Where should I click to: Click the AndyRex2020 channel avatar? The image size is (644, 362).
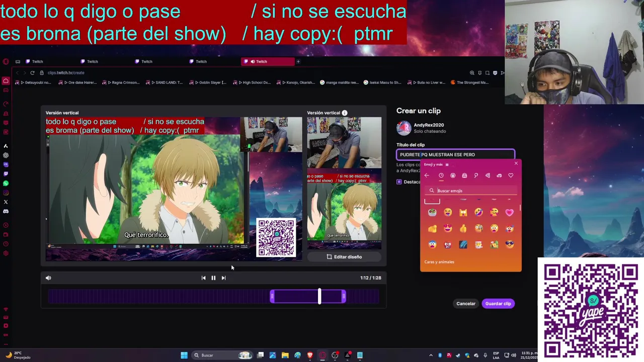coord(404,128)
